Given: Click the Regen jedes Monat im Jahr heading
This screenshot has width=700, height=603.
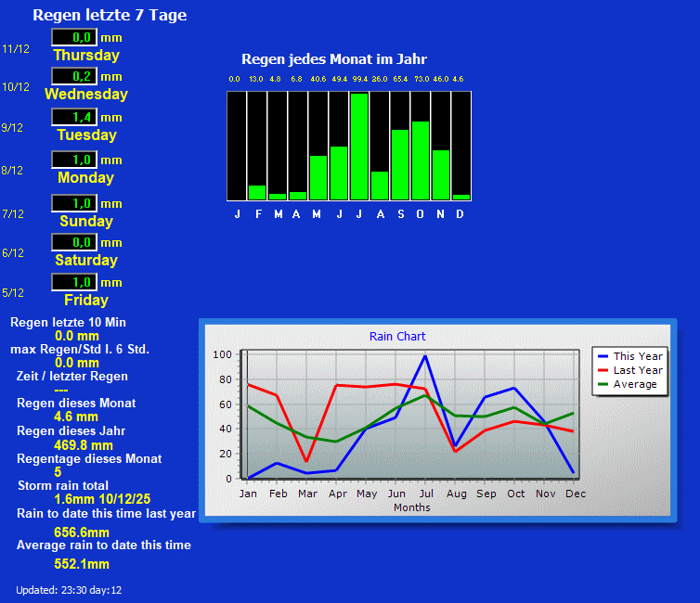Looking at the screenshot, I should click(x=334, y=58).
